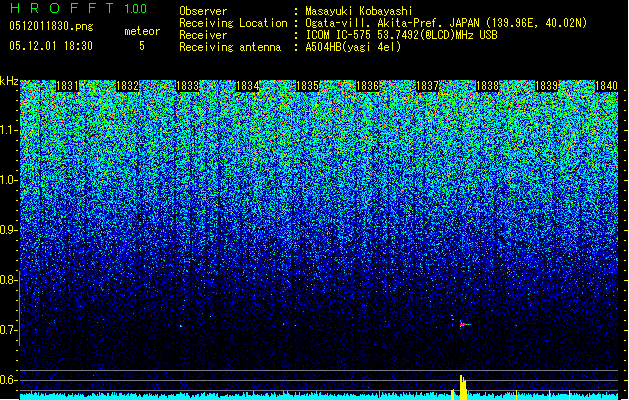Select the file name 0512011830.png
This screenshot has height=400, width=629.
51,26
